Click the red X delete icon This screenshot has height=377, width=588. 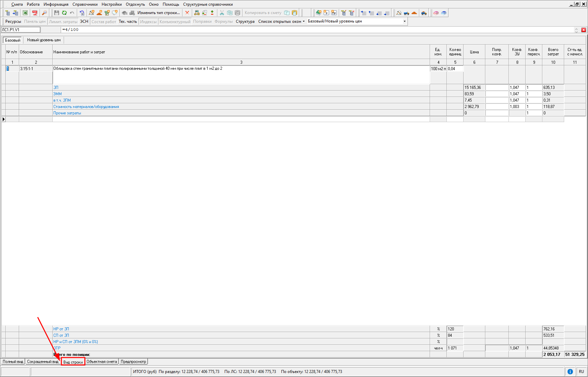coord(187,13)
